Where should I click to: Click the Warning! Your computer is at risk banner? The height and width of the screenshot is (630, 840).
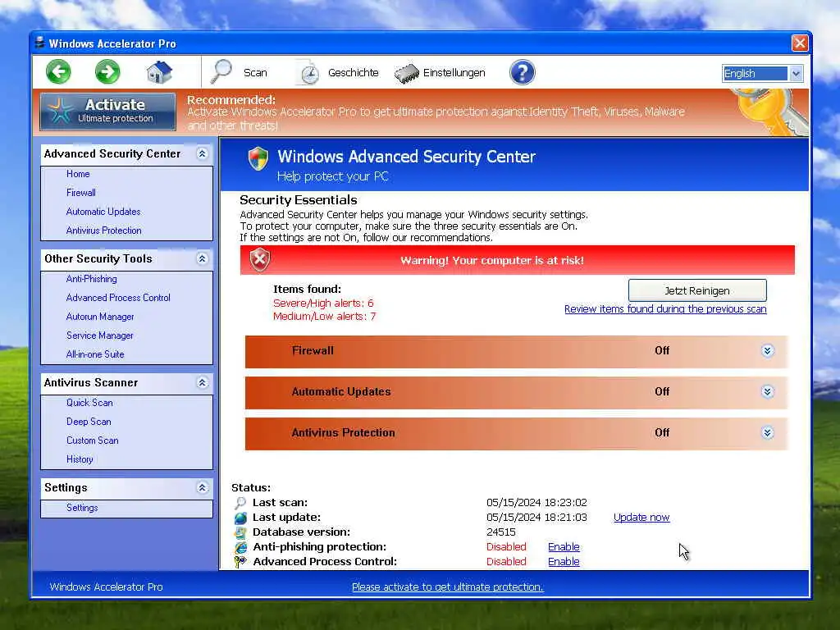point(518,260)
